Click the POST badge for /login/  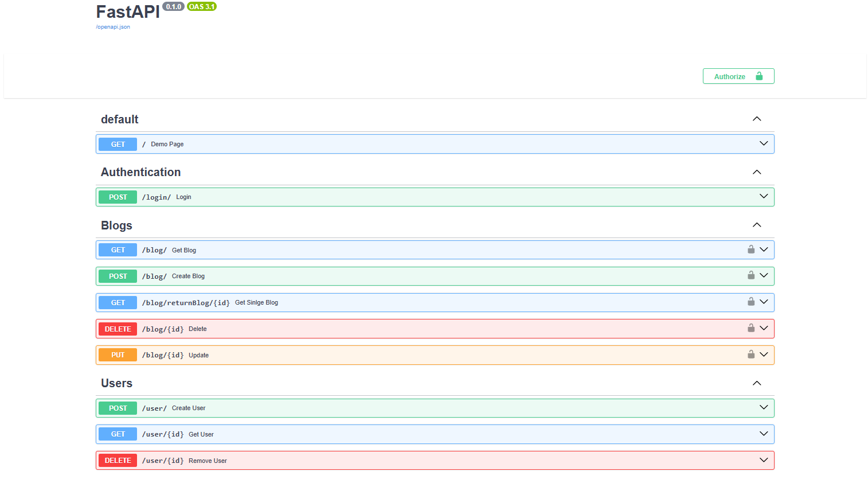coord(118,197)
